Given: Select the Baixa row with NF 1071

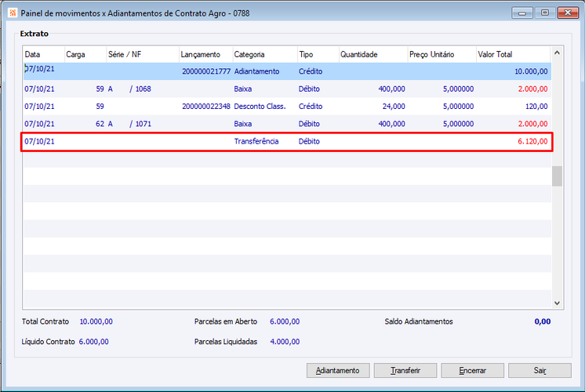Looking at the screenshot, I should pyautogui.click(x=287, y=124).
